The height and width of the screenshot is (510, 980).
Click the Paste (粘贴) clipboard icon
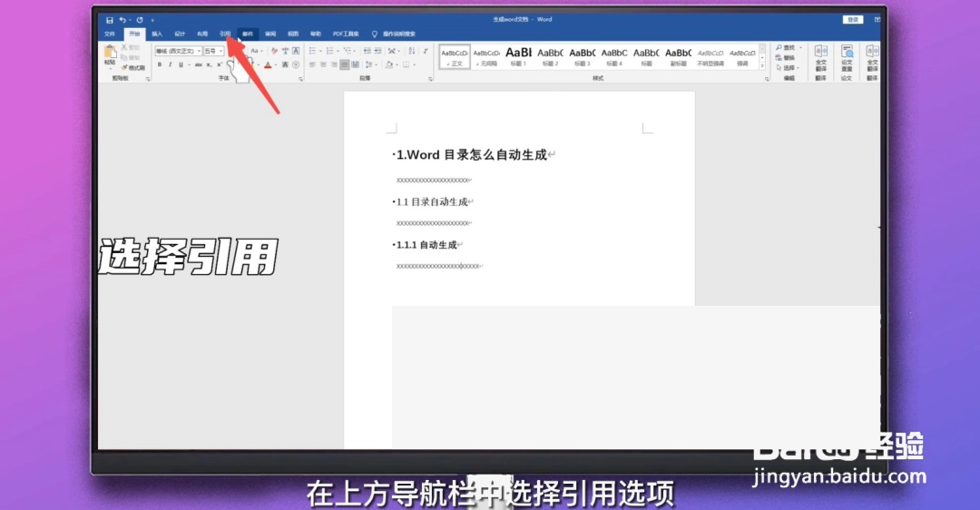point(110,52)
